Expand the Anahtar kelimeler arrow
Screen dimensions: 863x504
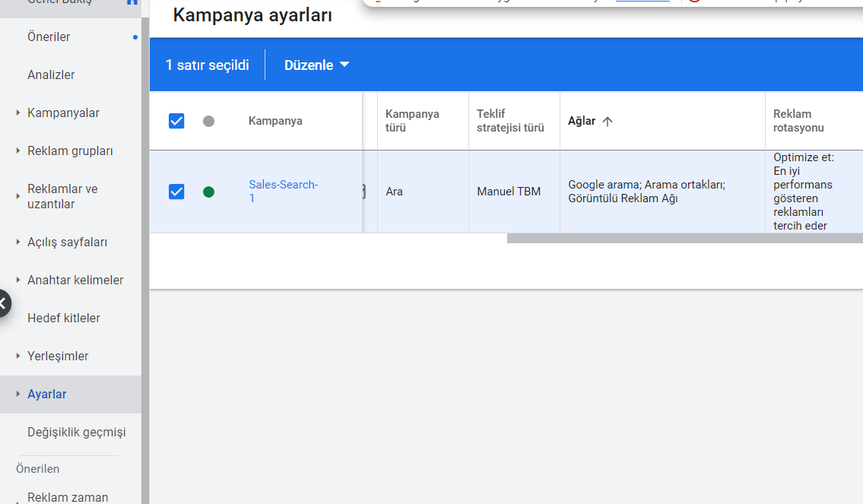18,280
